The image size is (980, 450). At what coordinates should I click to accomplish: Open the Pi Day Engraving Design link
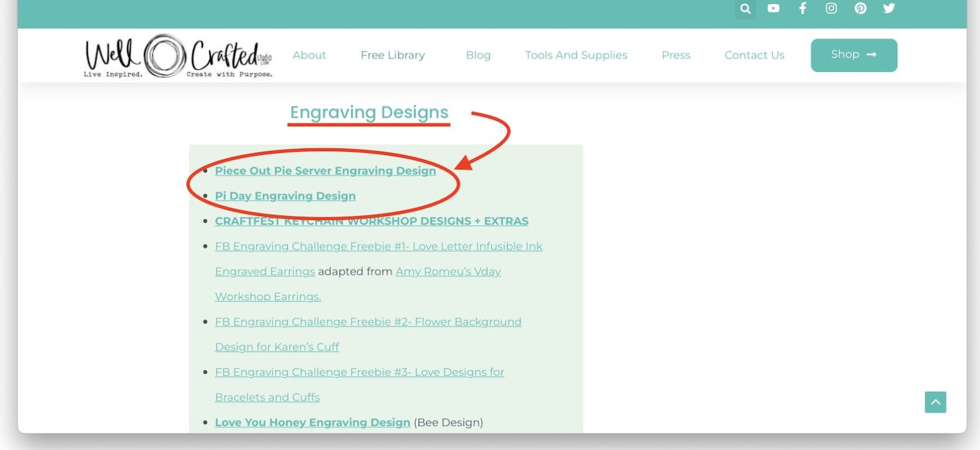[x=285, y=196]
